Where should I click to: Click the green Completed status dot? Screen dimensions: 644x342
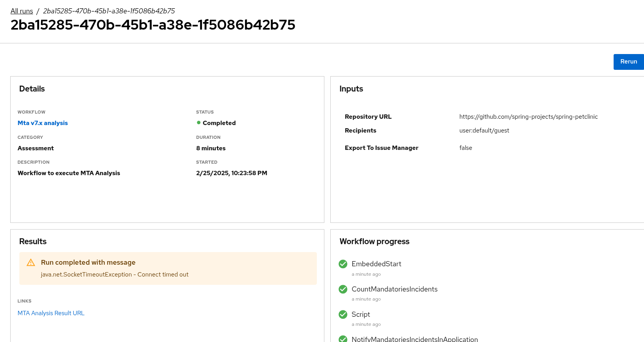pyautogui.click(x=199, y=123)
